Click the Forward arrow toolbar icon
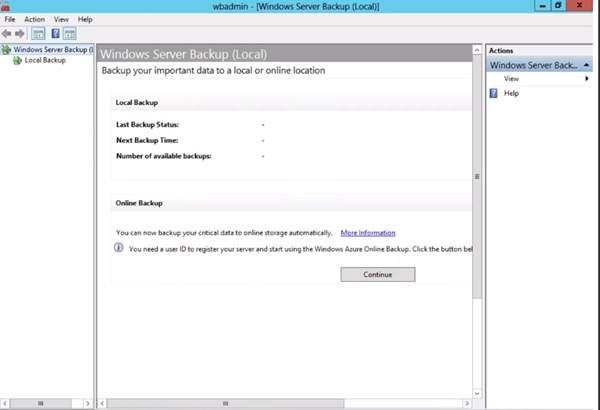The image size is (600, 410). tap(20, 34)
